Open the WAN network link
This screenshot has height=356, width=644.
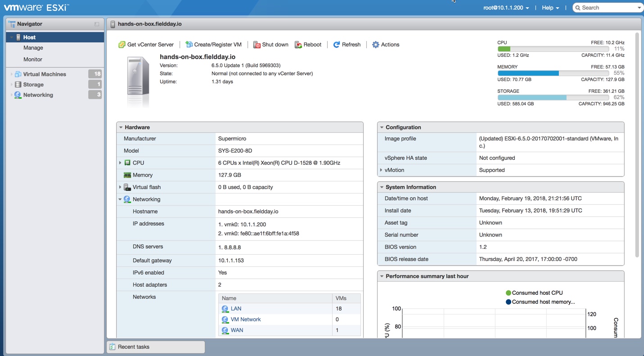pos(237,330)
